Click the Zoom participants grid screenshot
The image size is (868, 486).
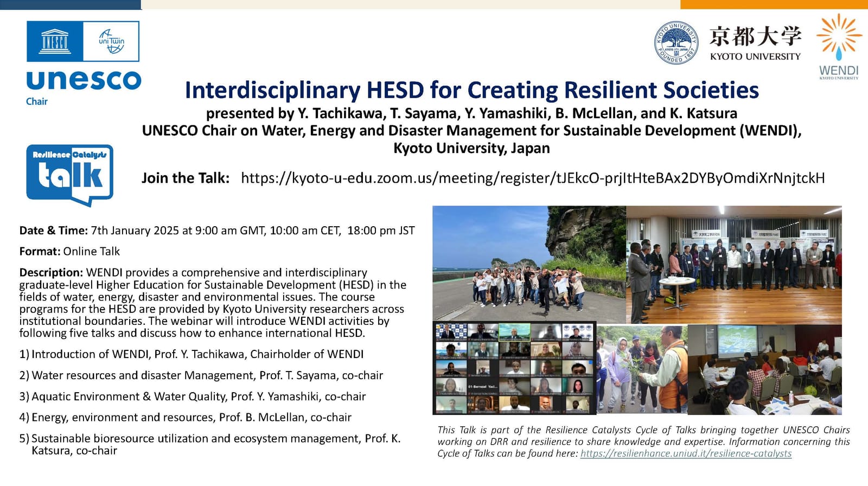tap(514, 368)
